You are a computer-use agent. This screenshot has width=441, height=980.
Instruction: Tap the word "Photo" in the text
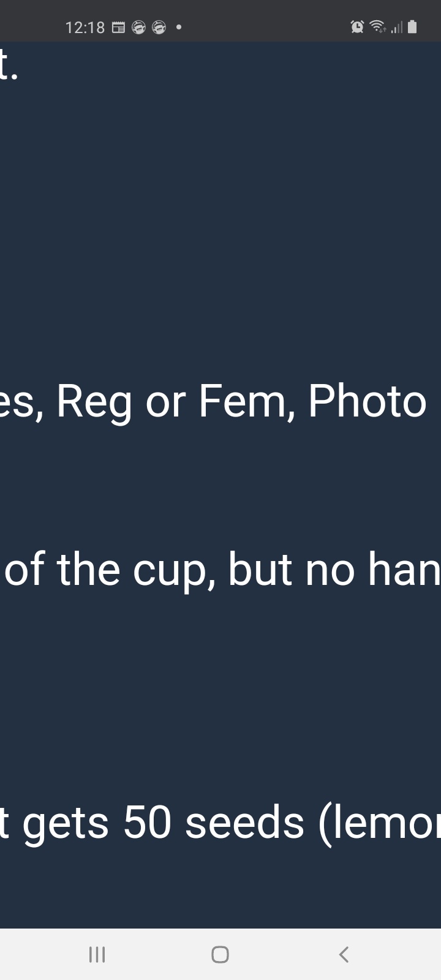point(367,401)
